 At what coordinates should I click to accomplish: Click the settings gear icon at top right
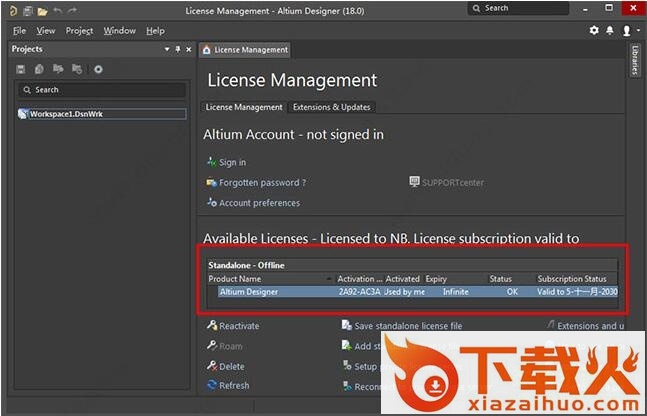(x=595, y=30)
